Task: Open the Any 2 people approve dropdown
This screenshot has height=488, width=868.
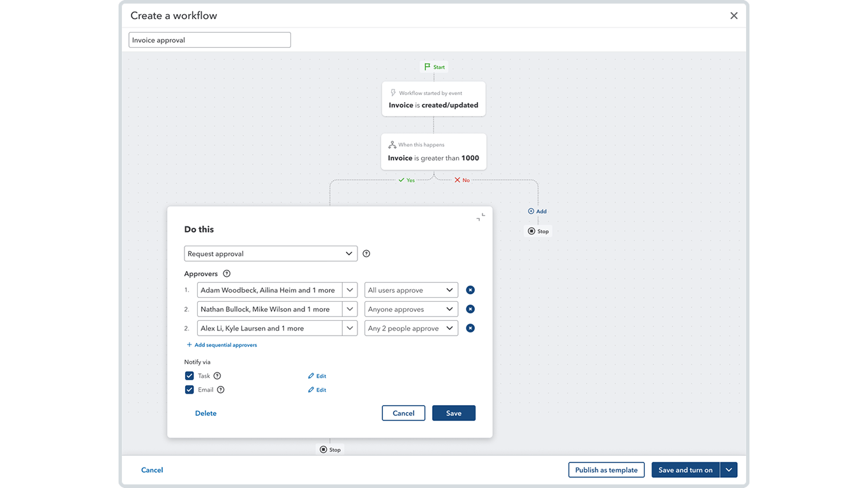Action: (x=411, y=329)
